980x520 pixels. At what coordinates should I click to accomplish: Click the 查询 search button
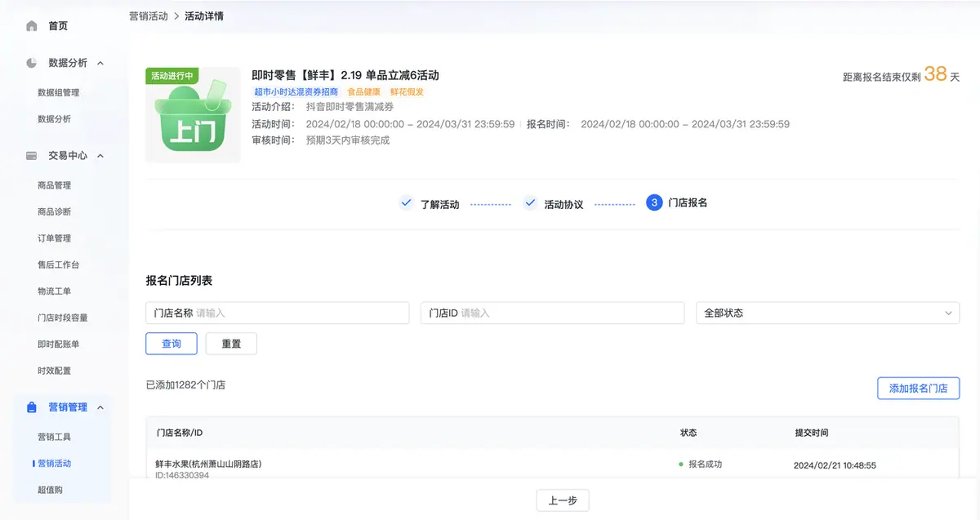click(171, 344)
